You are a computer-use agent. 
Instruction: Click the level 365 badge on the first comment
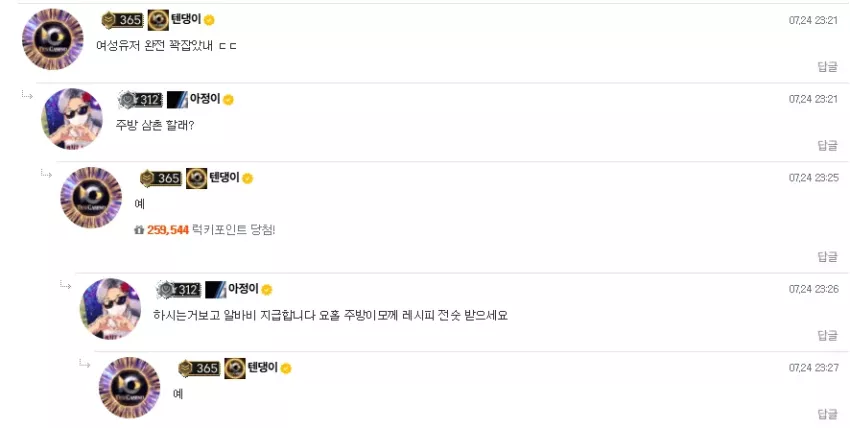(x=123, y=20)
